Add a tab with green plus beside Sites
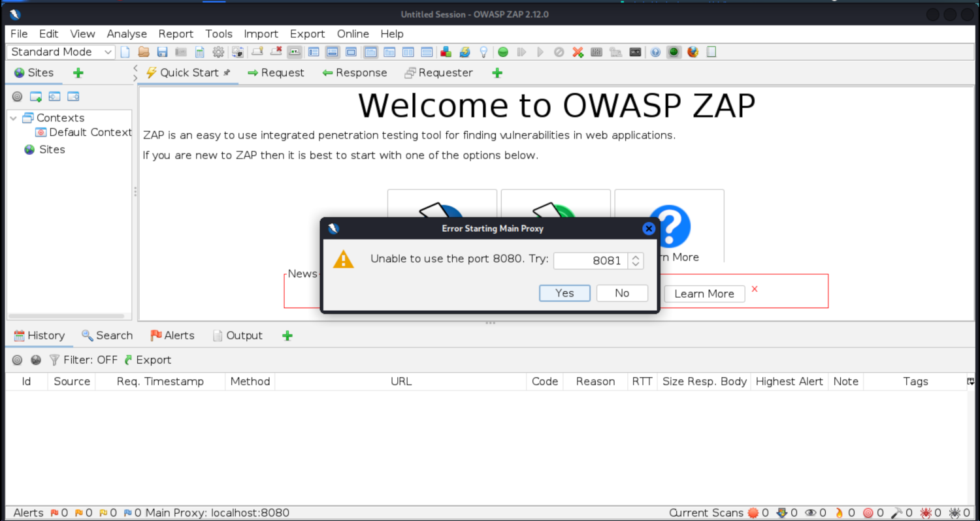 [x=78, y=73]
